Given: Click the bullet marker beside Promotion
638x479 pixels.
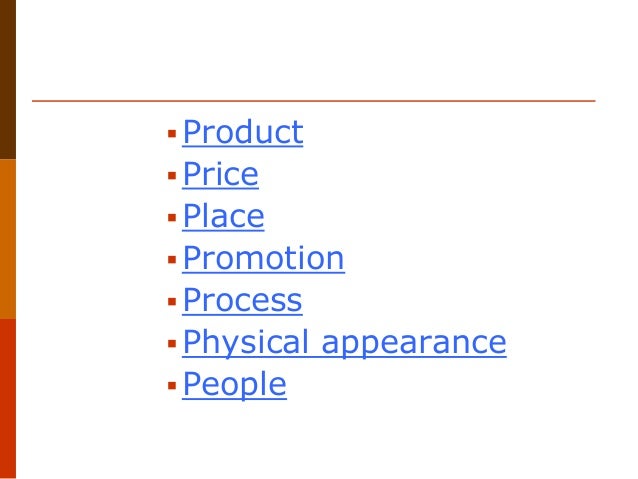Looking at the screenshot, I should pyautogui.click(x=172, y=260).
